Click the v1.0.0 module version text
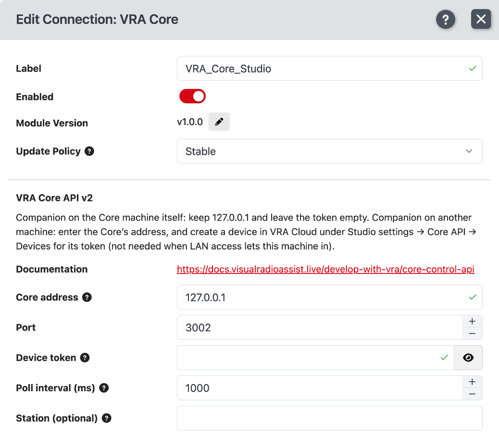This screenshot has height=448, width=499. [x=190, y=122]
